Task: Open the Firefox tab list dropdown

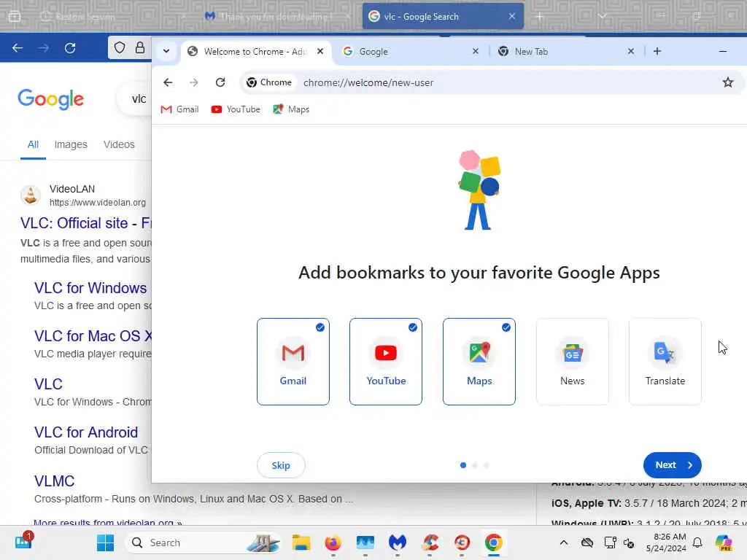Action: tap(602, 16)
